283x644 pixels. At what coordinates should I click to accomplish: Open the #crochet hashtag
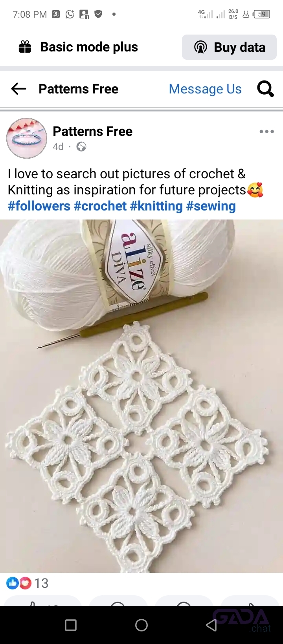coord(100,206)
